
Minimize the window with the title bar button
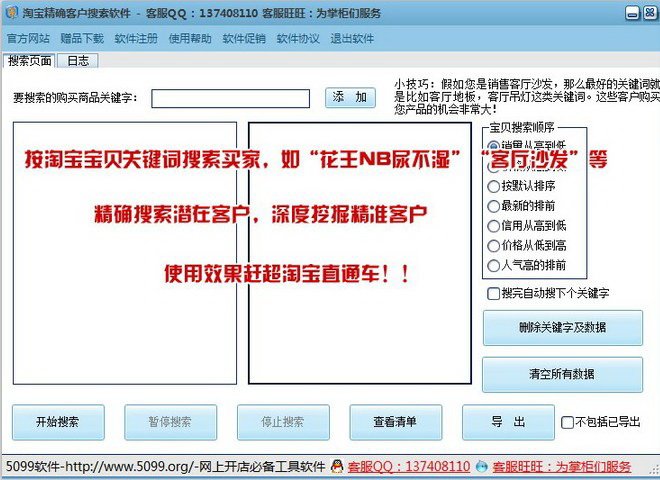(x=632, y=13)
